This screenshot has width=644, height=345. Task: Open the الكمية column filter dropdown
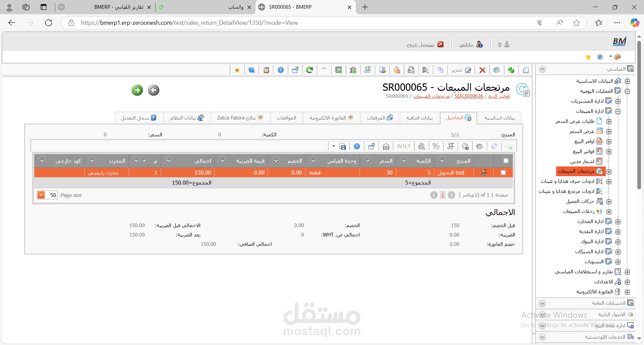coord(404,161)
